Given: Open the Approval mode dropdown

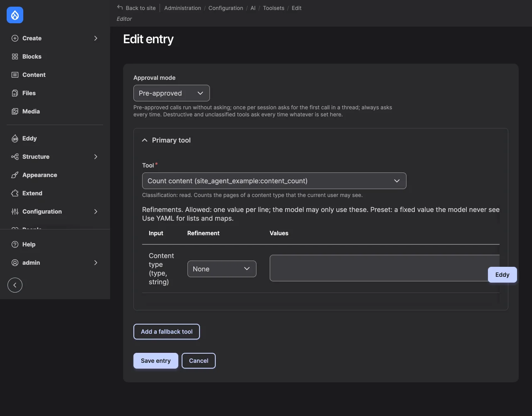Looking at the screenshot, I should (x=172, y=93).
